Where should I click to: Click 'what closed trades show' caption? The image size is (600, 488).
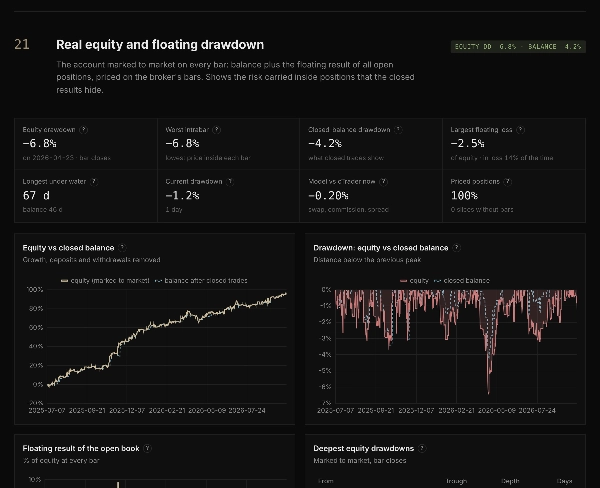click(346, 158)
